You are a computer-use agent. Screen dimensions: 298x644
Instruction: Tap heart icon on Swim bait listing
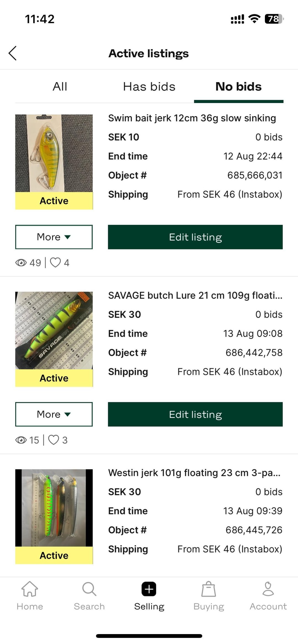(55, 262)
